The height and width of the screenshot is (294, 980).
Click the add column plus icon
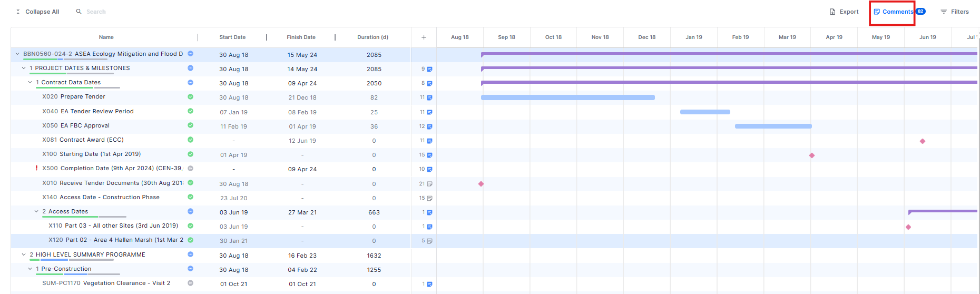424,37
